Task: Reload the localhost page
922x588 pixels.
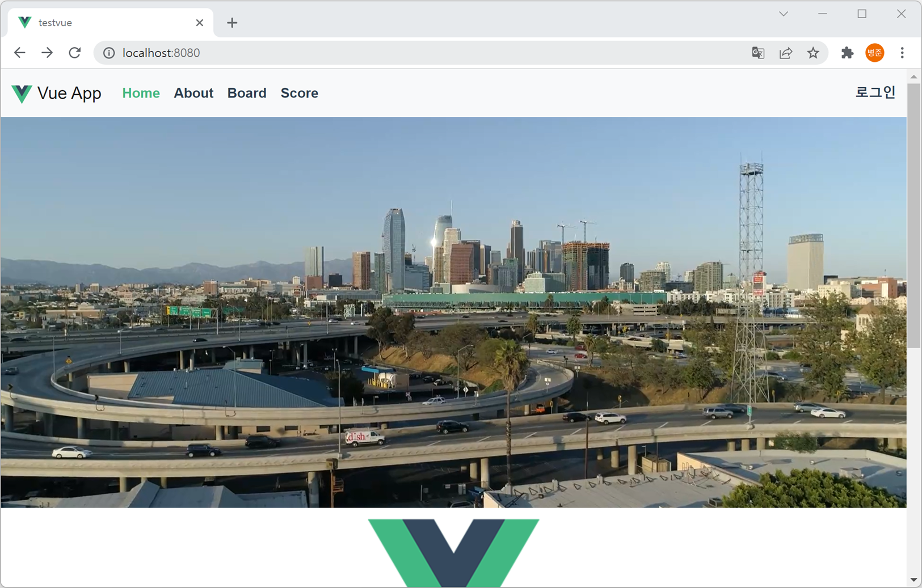Action: tap(75, 53)
